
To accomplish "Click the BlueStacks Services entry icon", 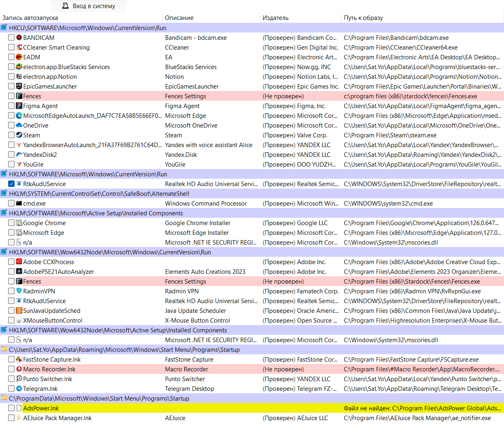I will point(19,67).
